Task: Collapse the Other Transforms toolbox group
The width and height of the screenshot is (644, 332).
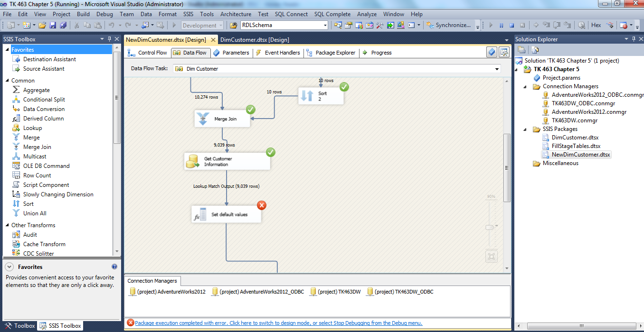Action: (7, 225)
